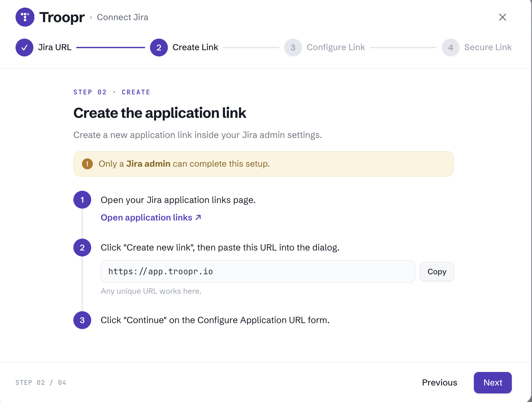
Task: Click 'Create a new application link inside your Jira' subtitle
Action: [x=198, y=135]
